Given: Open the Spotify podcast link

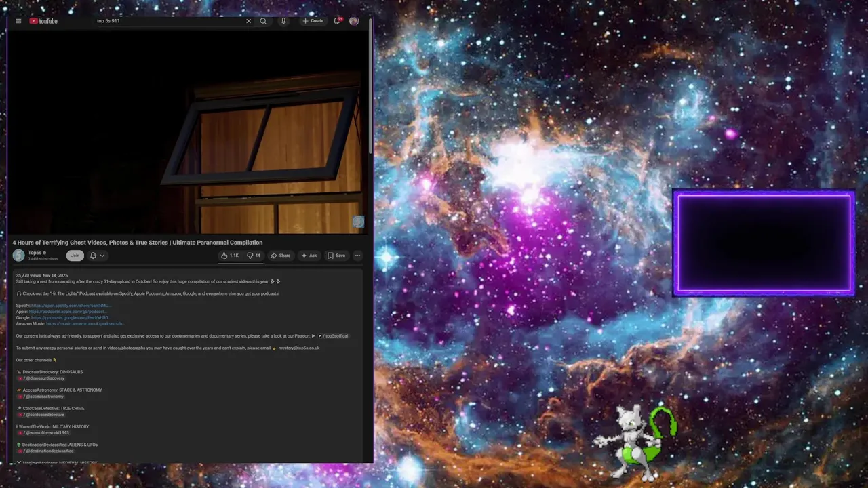Looking at the screenshot, I should click(x=71, y=306).
